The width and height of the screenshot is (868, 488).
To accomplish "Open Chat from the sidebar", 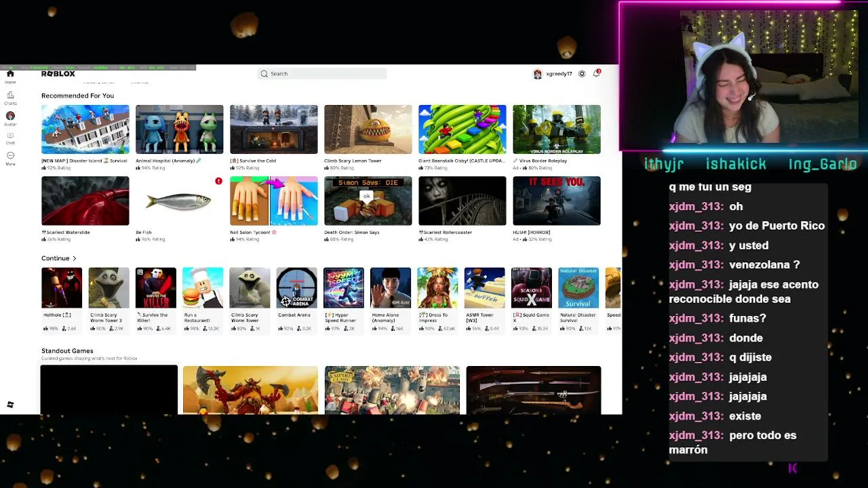I will click(x=10, y=138).
